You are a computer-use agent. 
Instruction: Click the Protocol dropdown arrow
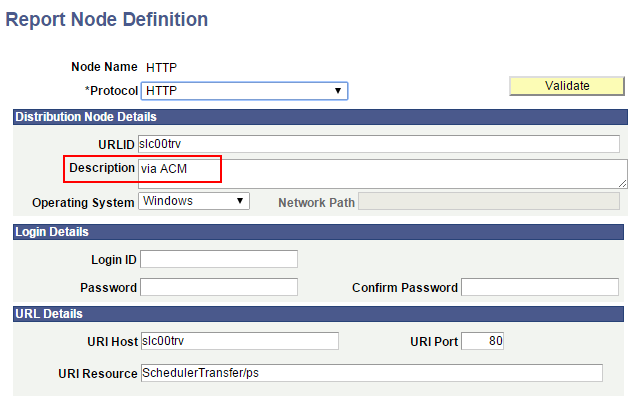tap(338, 91)
